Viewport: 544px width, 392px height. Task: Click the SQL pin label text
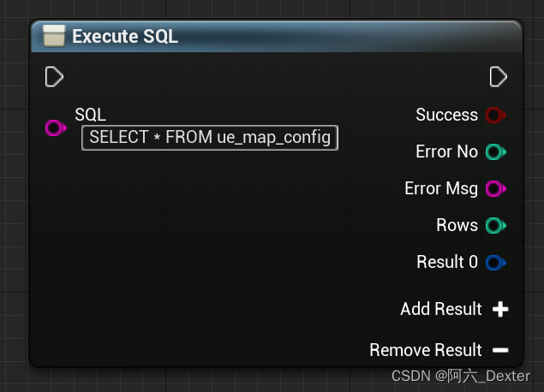click(x=90, y=115)
